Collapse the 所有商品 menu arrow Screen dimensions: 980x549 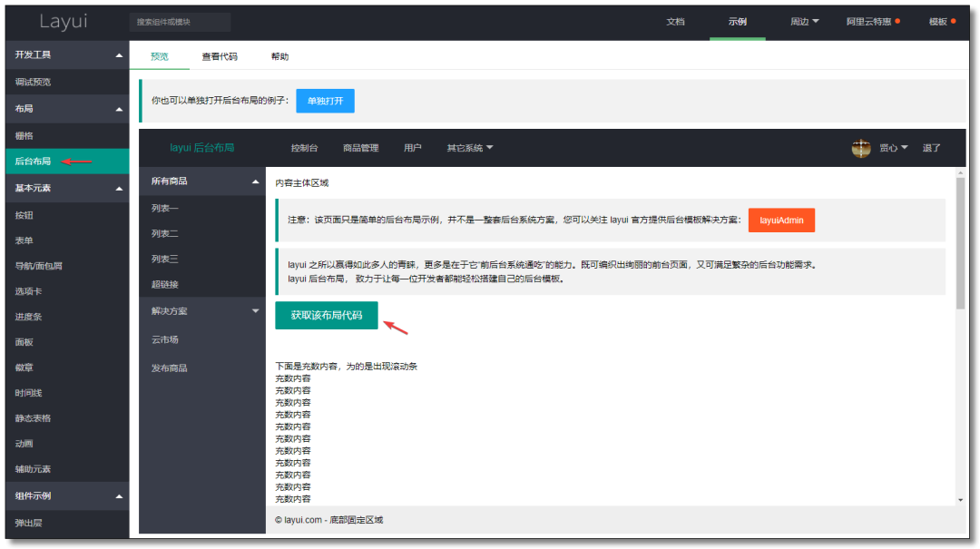[255, 181]
